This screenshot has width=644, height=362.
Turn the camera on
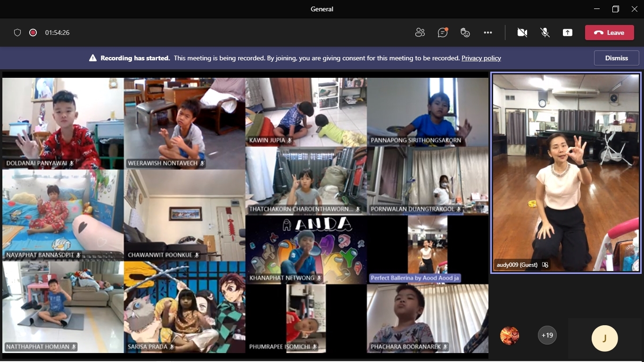coord(522,33)
